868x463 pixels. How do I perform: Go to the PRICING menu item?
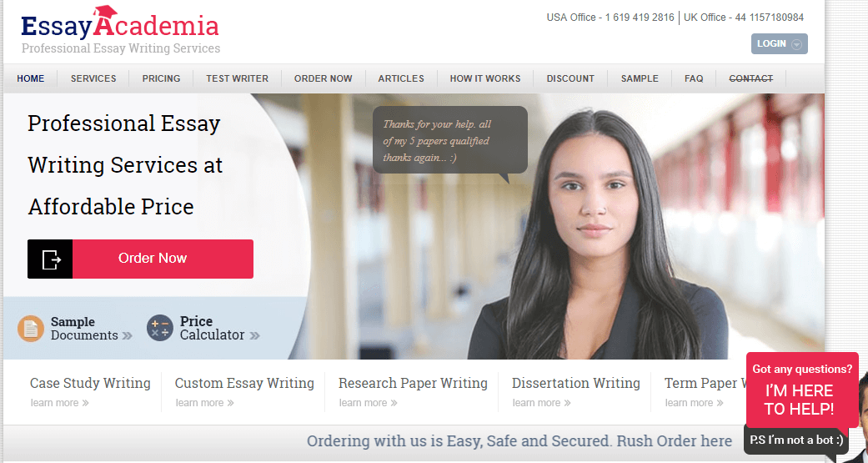pos(161,78)
